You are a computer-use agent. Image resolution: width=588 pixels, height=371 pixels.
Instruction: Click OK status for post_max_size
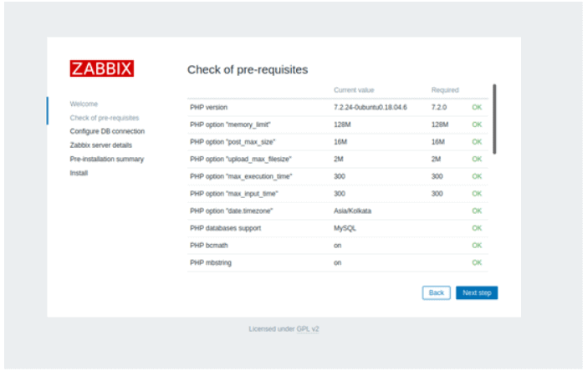point(477,142)
